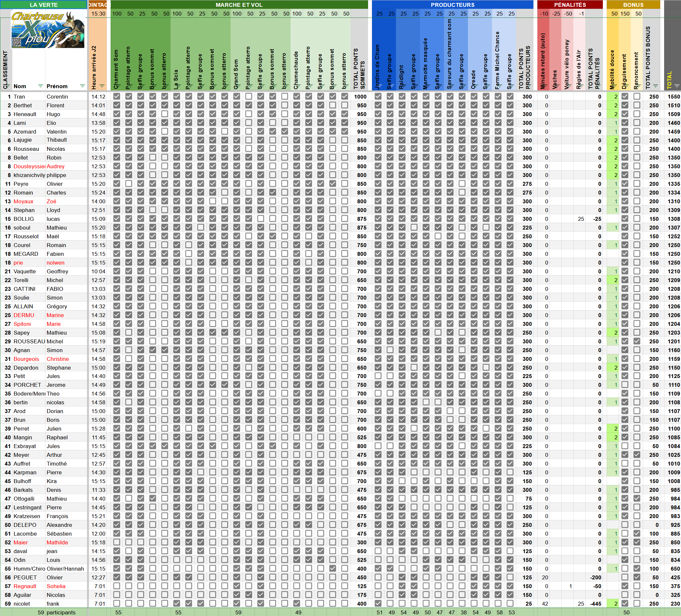
Task: Toggle Charmant Som checkbox for Maier Mathilde
Action: coord(116,542)
